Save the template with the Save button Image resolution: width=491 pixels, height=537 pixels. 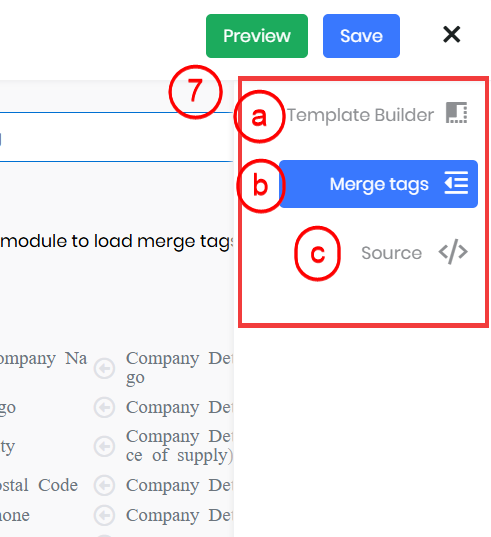(x=361, y=36)
